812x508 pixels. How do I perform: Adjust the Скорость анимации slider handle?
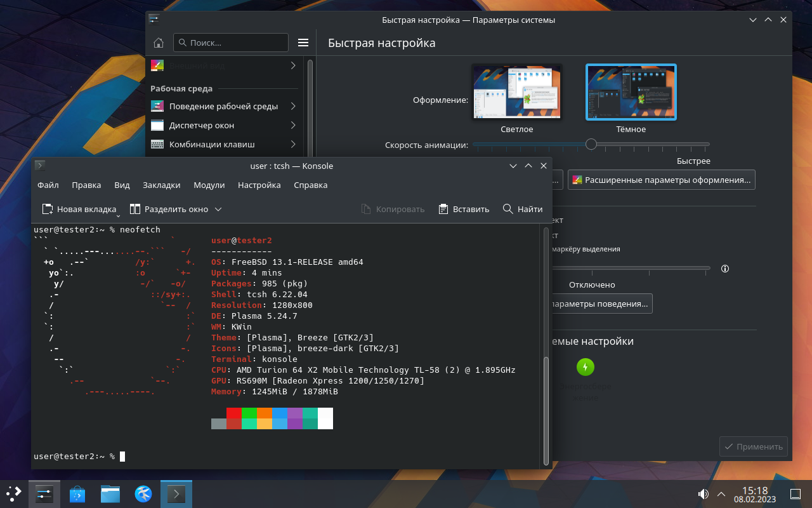[x=591, y=144]
